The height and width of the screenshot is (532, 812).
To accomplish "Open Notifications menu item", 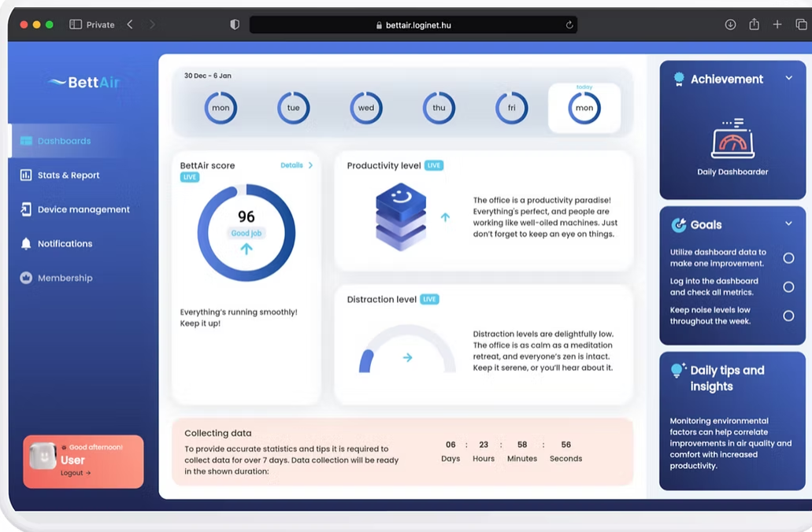I will click(65, 243).
